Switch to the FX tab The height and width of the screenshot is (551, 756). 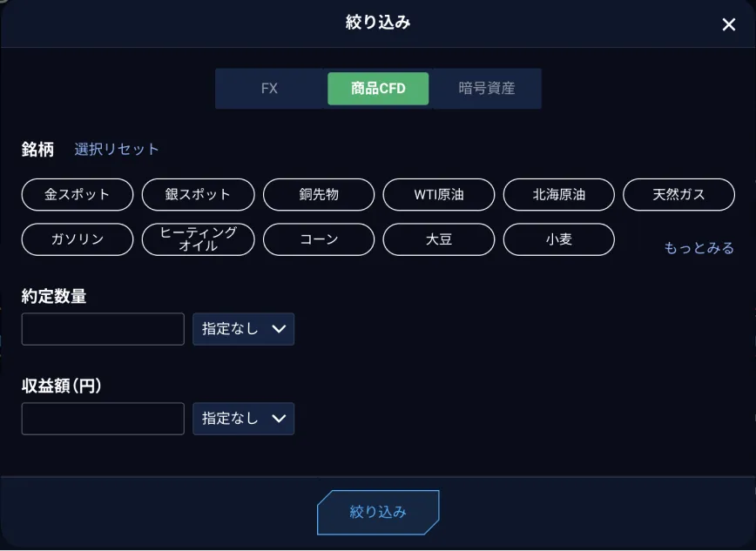269,89
